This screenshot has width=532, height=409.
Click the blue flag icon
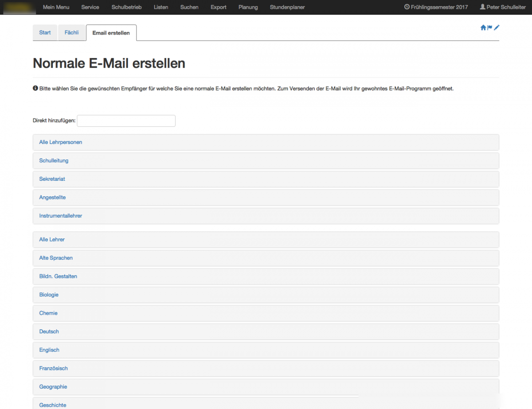pos(490,27)
